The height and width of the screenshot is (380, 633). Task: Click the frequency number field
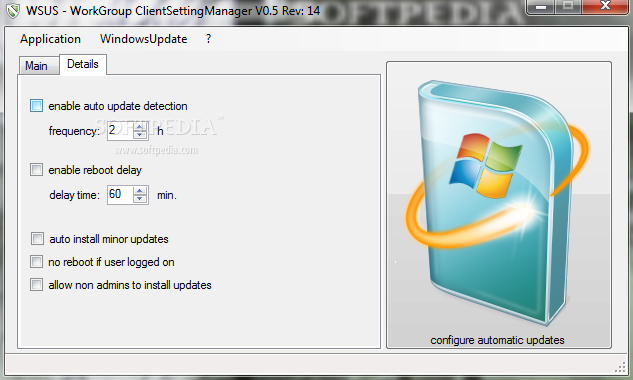tap(121, 130)
